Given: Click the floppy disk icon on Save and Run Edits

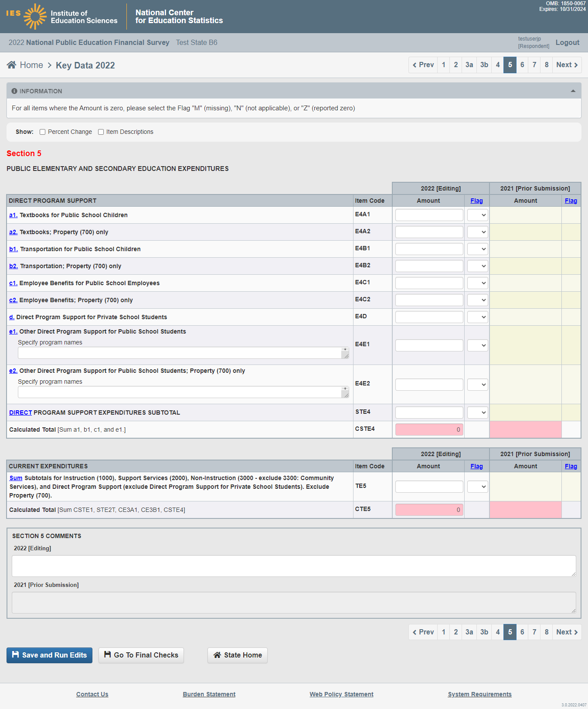Looking at the screenshot, I should [15, 654].
